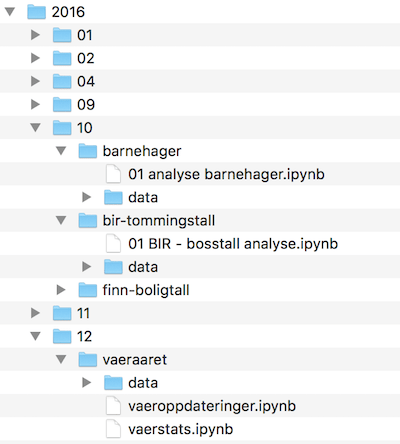The height and width of the screenshot is (444, 400).
Task: Expand the 11 folder triangle
Action: (x=35, y=313)
